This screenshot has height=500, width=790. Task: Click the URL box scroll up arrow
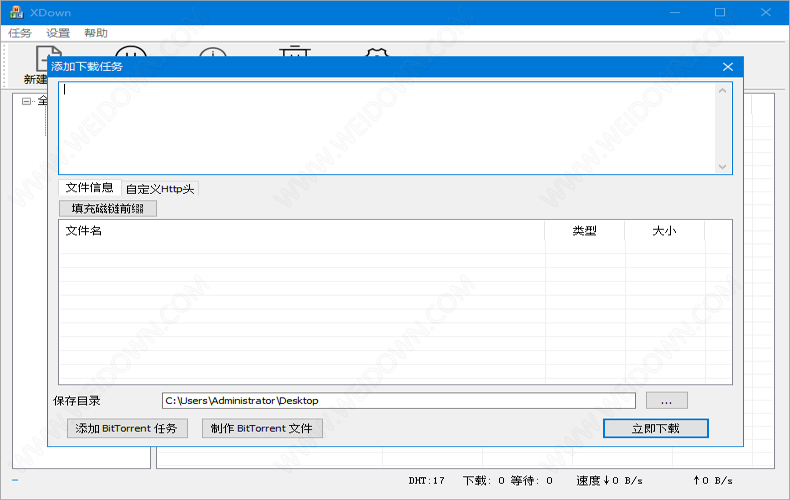click(722, 91)
